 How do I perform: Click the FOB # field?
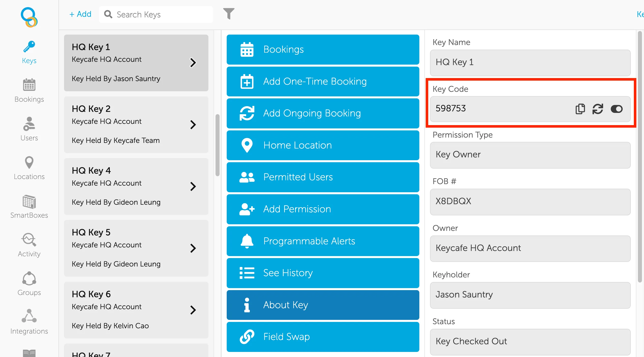tap(530, 202)
